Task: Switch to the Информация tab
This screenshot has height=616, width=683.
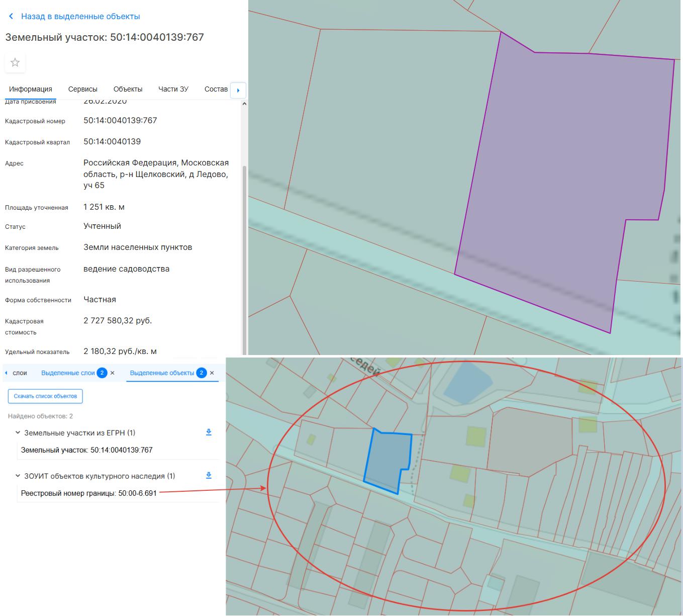Action: coord(31,89)
